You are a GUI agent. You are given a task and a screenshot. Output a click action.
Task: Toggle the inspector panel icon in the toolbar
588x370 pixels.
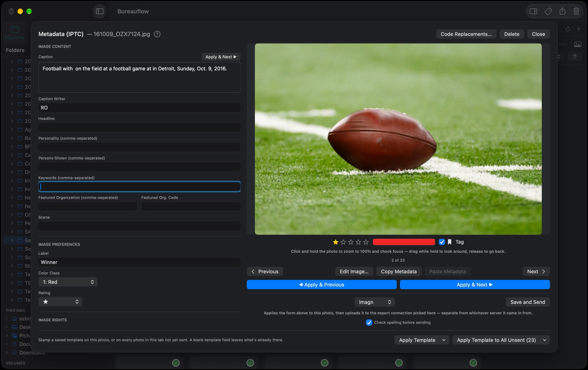click(x=533, y=11)
